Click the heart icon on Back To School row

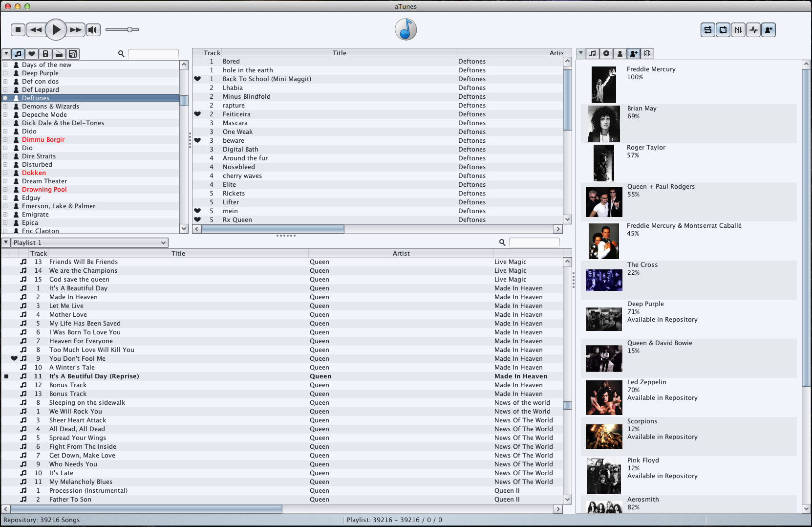[x=197, y=79]
